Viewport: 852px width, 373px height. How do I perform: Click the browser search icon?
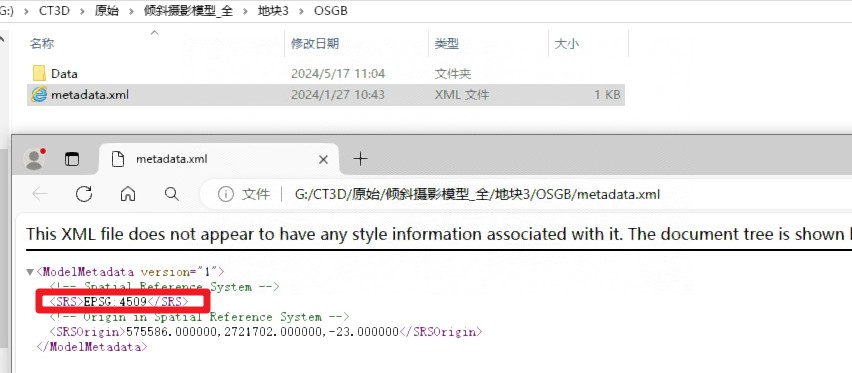click(x=171, y=194)
